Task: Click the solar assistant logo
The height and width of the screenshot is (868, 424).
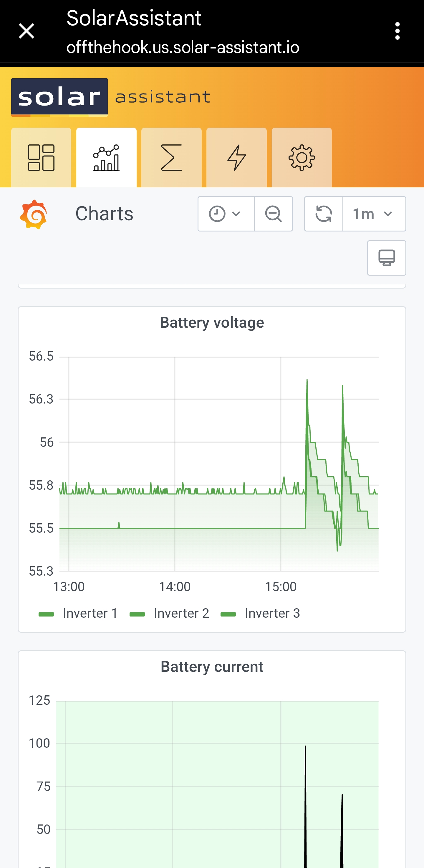Action: pos(111,97)
